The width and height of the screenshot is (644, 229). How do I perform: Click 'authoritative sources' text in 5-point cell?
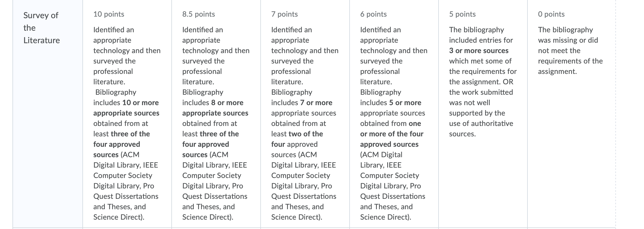click(x=481, y=129)
